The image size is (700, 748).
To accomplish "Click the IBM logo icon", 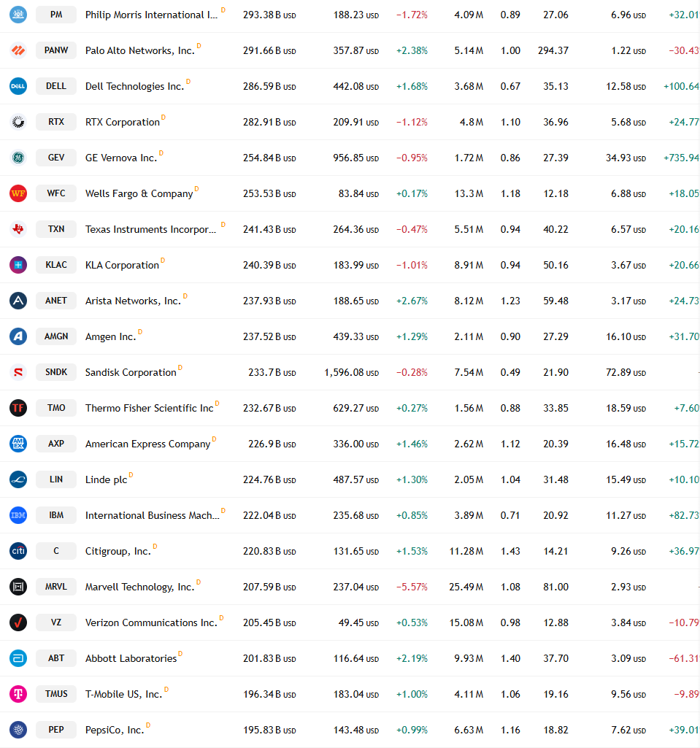I will 18,516.
